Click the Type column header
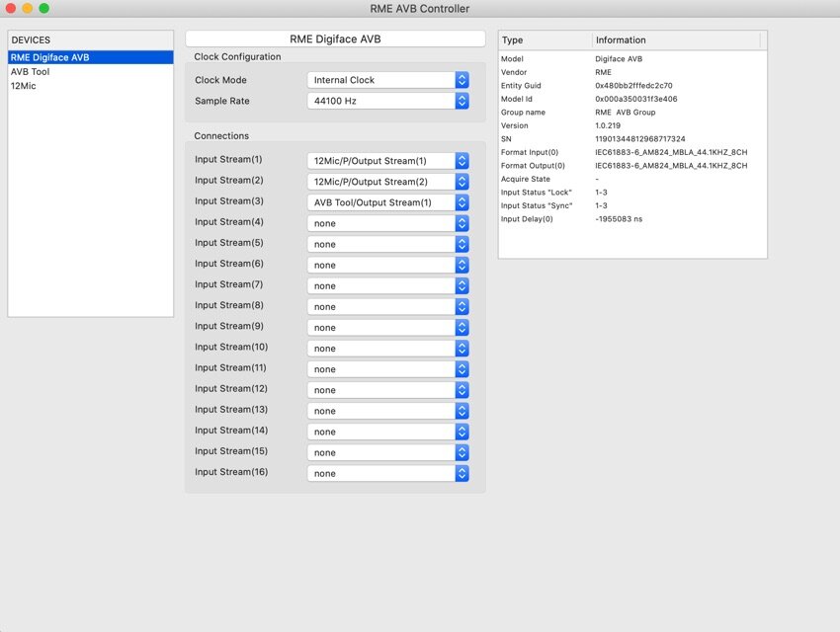Image resolution: width=840 pixels, height=632 pixels. 545,40
